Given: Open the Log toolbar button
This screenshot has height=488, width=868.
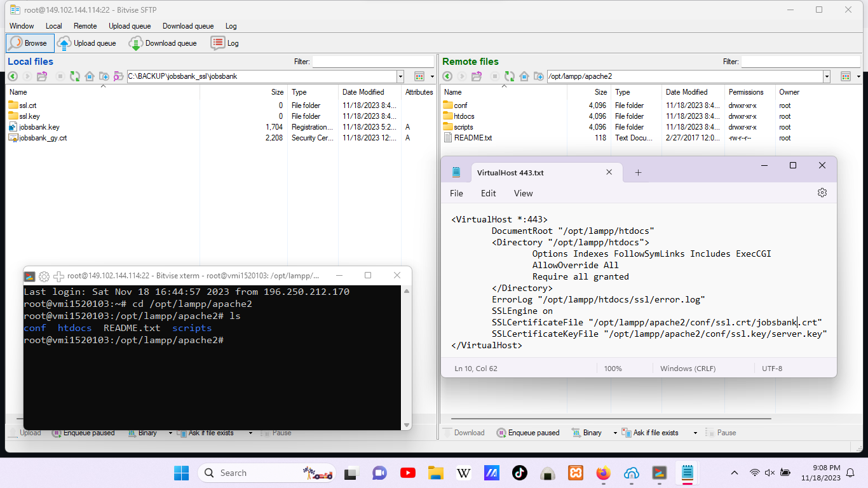Looking at the screenshot, I should 225,43.
